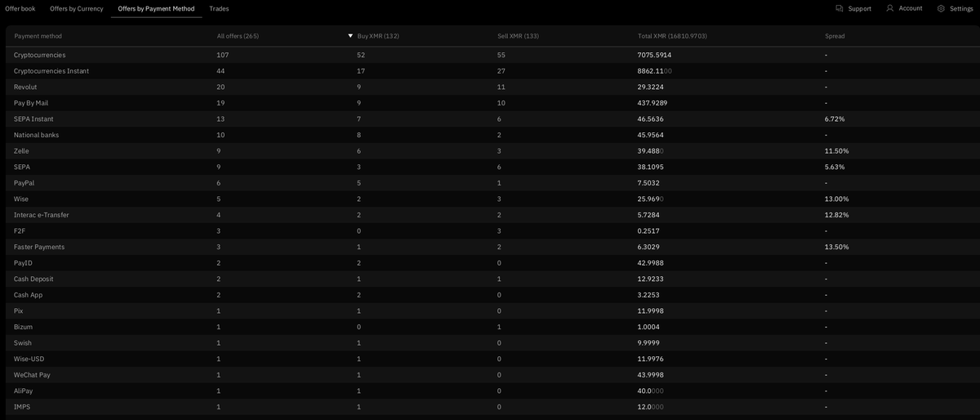Click Swish total 9.9999
Viewport: 980px width, 420px height.
point(648,342)
